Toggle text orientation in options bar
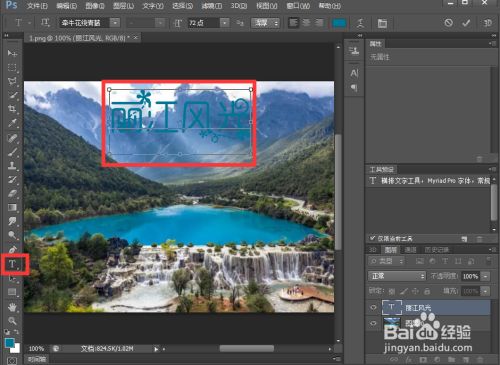This screenshot has height=365, width=500. (45, 23)
